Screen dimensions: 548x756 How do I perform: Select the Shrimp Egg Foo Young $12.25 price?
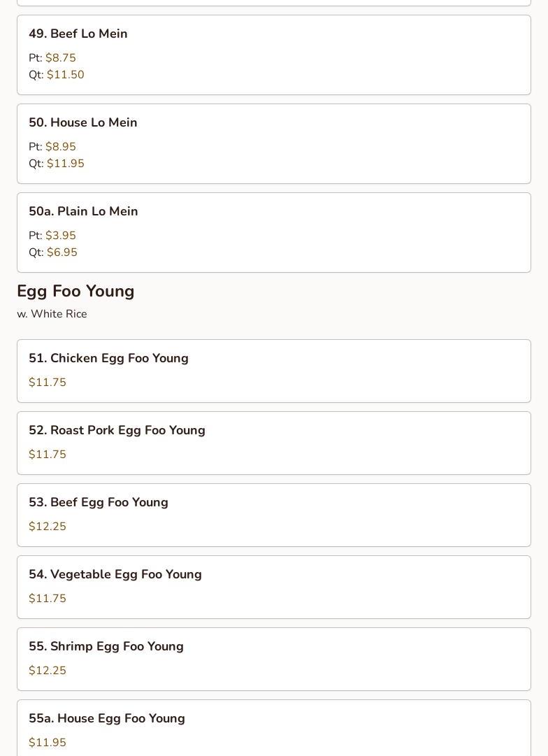(48, 671)
